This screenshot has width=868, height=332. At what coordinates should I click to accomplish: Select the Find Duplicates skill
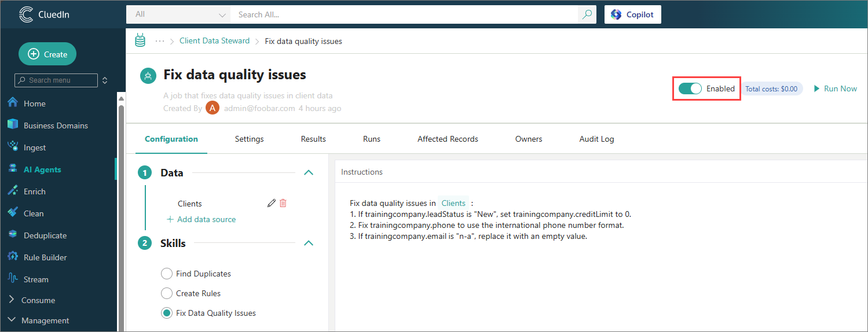click(x=167, y=274)
